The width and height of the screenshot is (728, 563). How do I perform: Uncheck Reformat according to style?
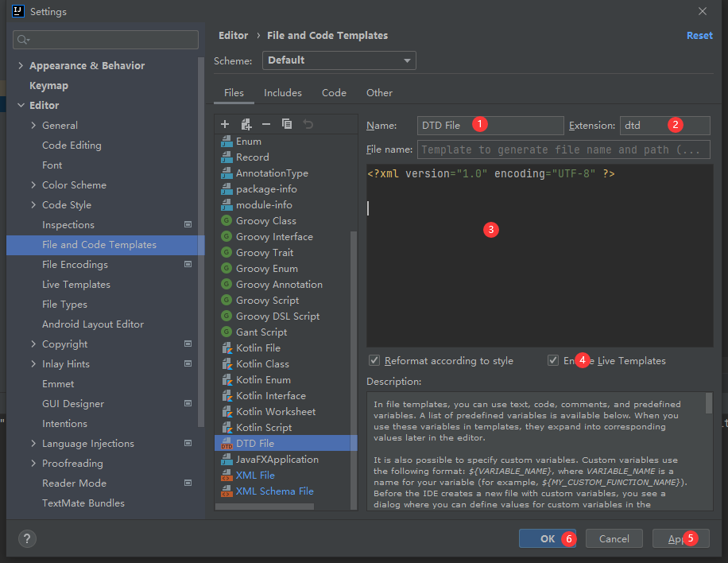point(374,360)
